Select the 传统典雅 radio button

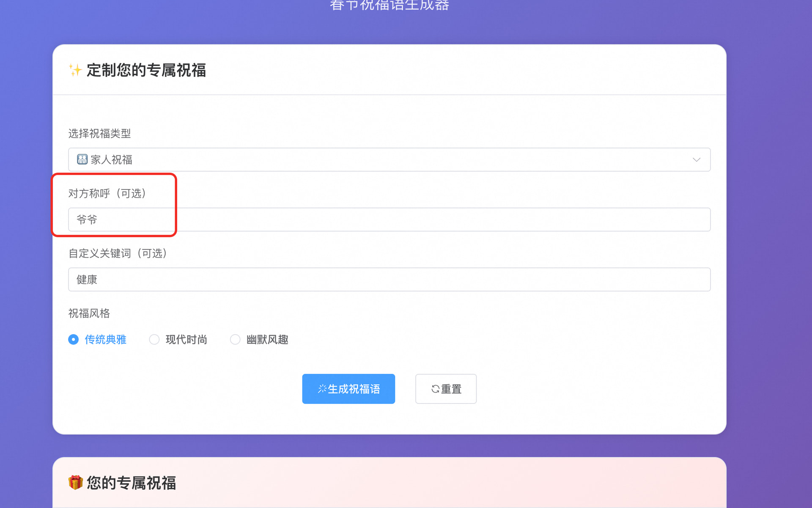(74, 340)
